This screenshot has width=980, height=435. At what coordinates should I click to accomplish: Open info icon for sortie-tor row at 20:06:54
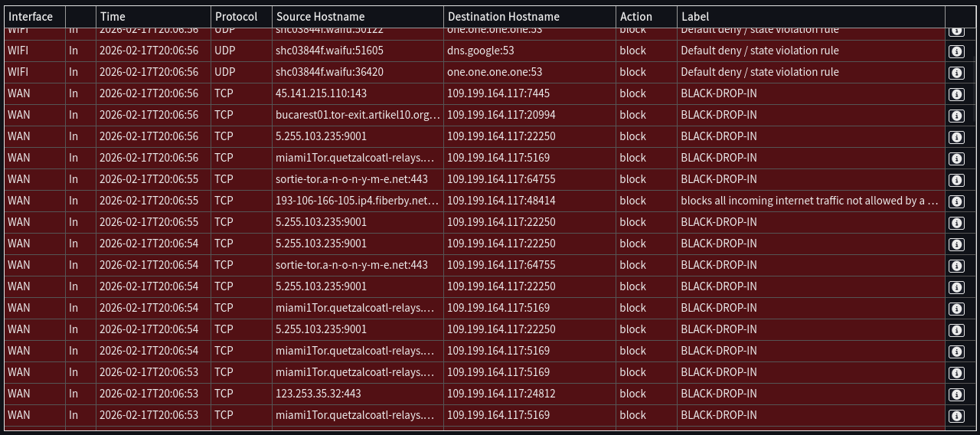click(x=956, y=266)
